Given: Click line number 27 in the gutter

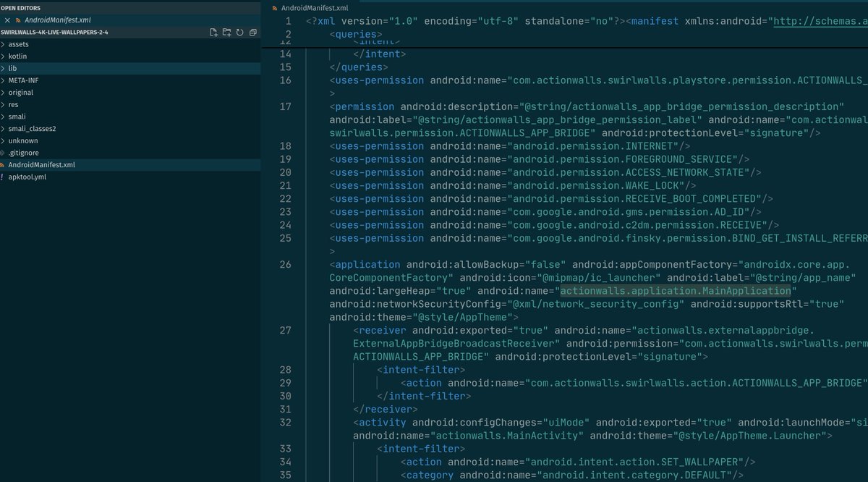Looking at the screenshot, I should click(285, 331).
